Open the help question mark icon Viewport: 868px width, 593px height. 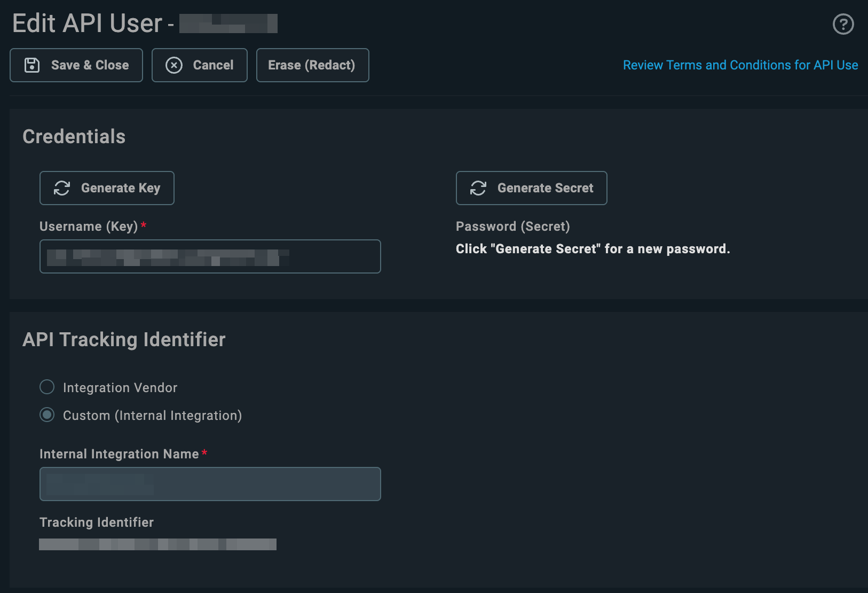point(843,24)
